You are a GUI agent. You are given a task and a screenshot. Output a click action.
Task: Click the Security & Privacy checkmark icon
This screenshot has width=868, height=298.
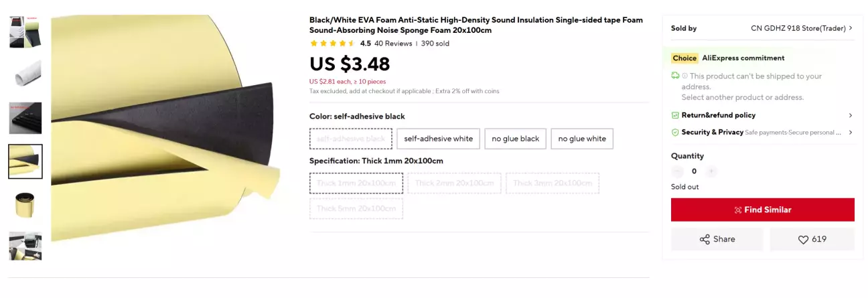[675, 133]
